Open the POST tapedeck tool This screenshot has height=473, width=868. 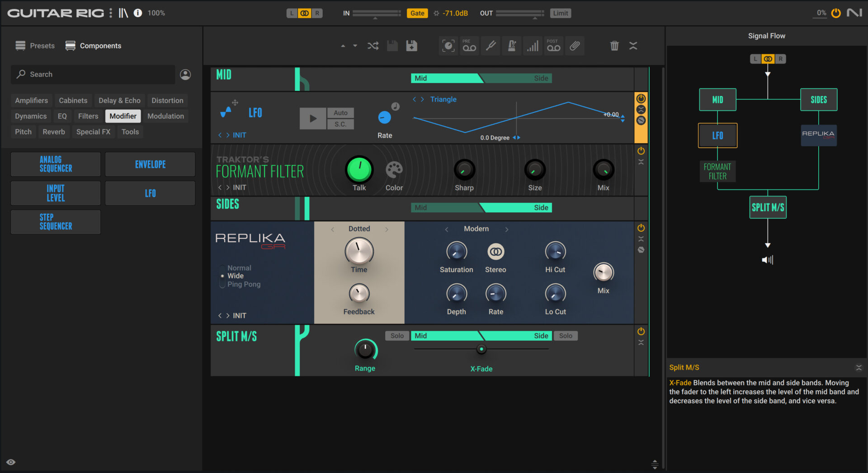pyautogui.click(x=554, y=46)
